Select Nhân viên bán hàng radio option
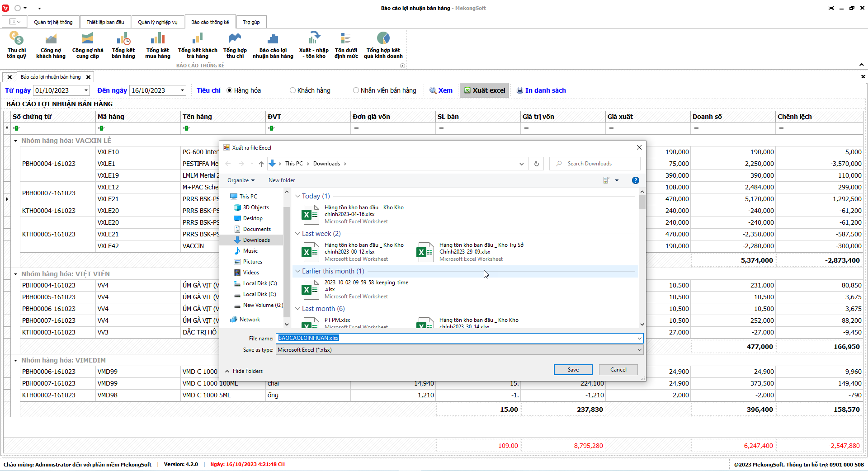Screen dimensions: 868x471 (356, 90)
